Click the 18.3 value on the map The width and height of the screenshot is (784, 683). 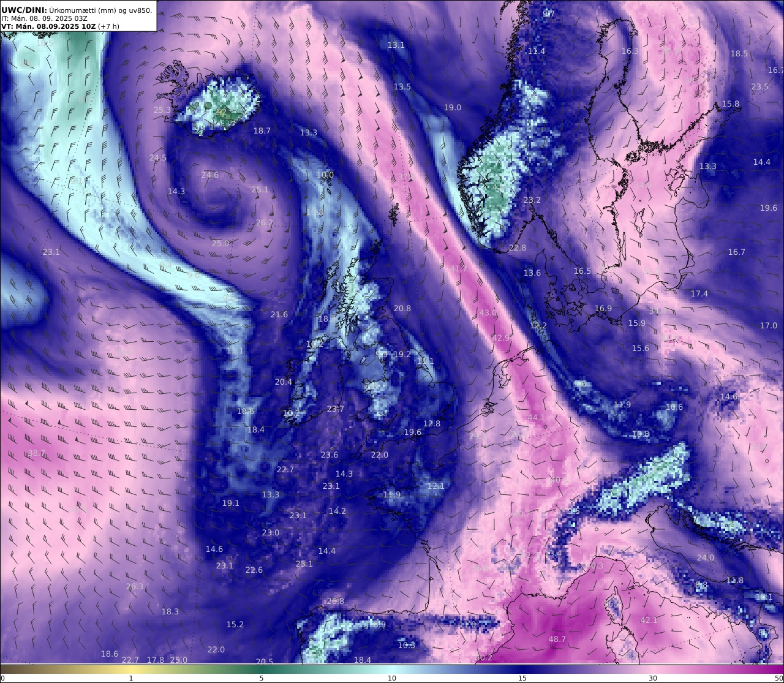click(x=170, y=611)
